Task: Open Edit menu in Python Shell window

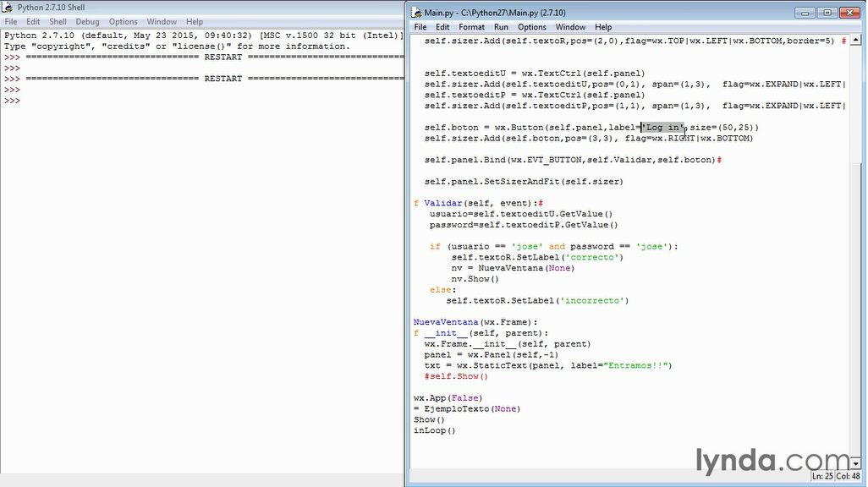Action: coord(33,22)
